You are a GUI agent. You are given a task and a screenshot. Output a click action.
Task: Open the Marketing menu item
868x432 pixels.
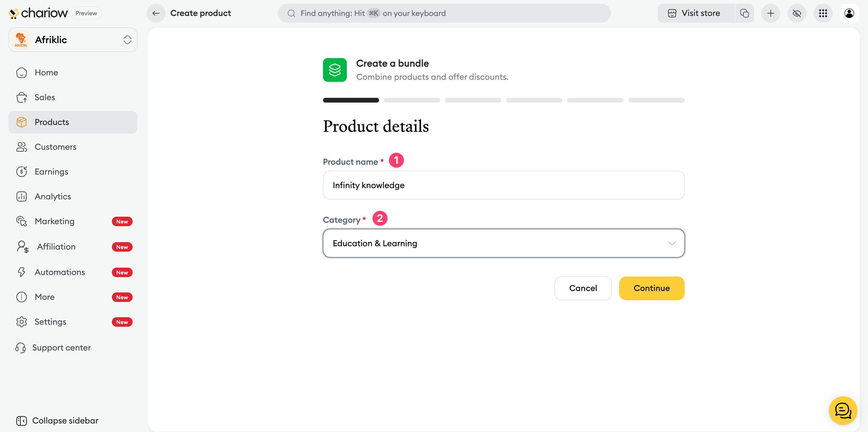(54, 221)
